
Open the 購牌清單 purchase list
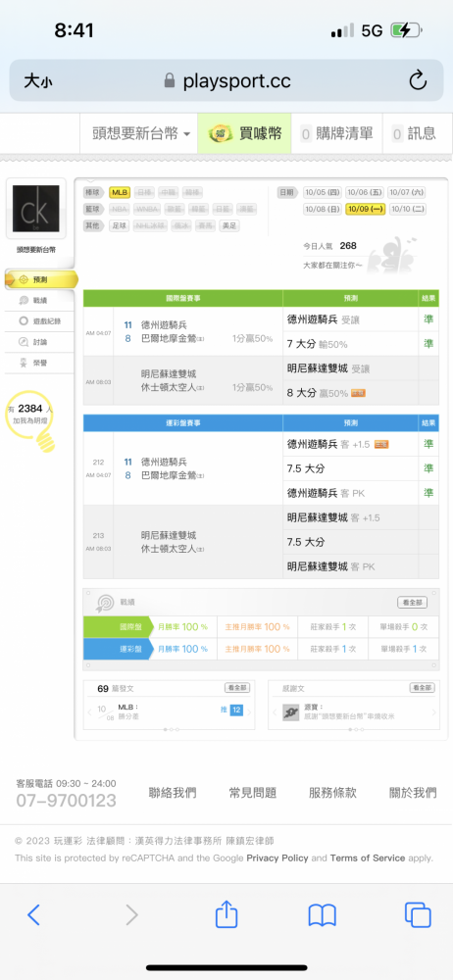[x=336, y=133]
